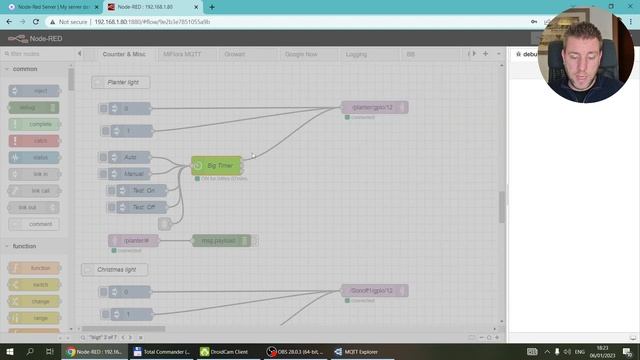Trigger the Test On inject button
Viewport: 640px width, 360px height.
pyautogui.click(x=111, y=190)
